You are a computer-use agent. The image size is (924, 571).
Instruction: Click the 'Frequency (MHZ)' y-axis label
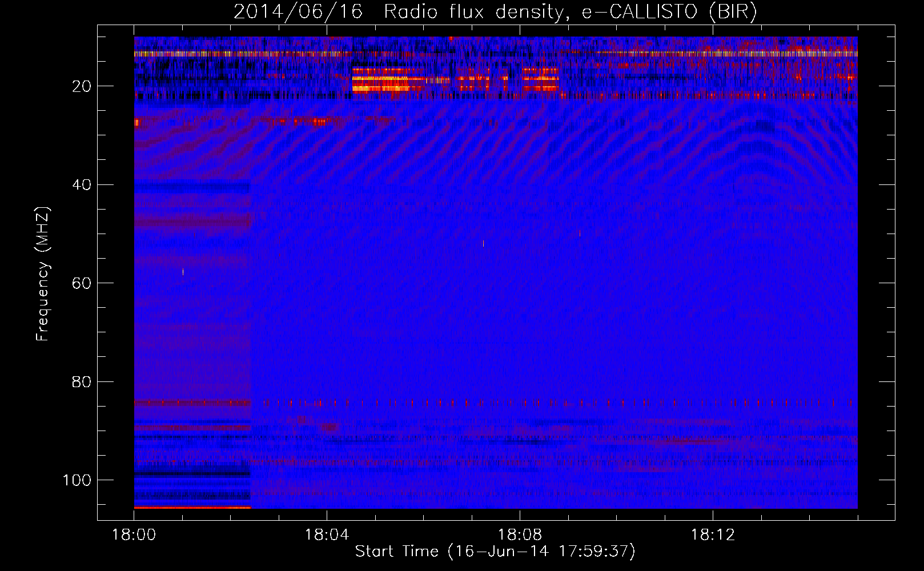43,274
